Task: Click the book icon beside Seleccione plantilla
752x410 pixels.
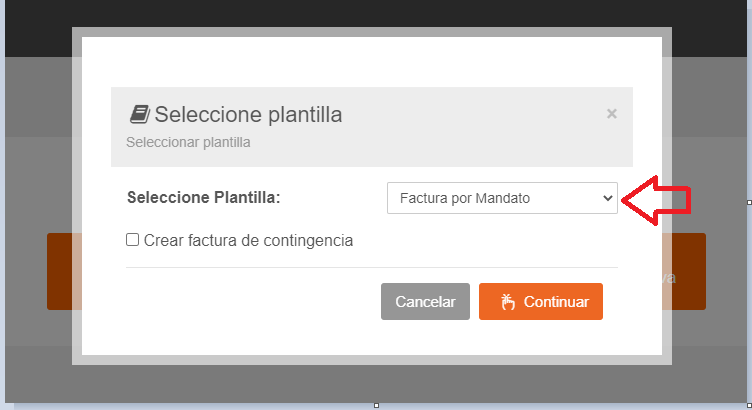Action: (140, 114)
